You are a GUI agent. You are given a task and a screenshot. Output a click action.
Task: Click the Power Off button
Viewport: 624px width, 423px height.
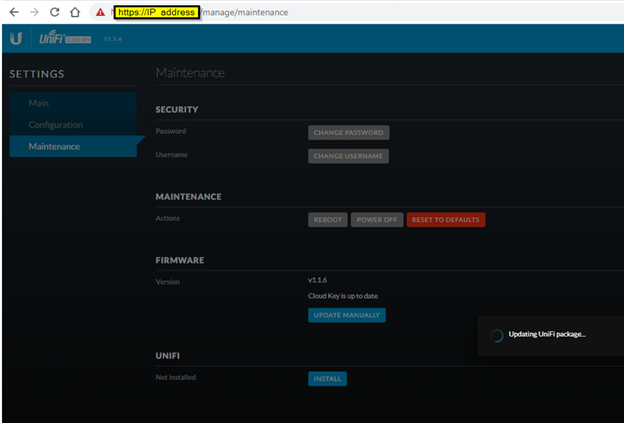click(376, 220)
